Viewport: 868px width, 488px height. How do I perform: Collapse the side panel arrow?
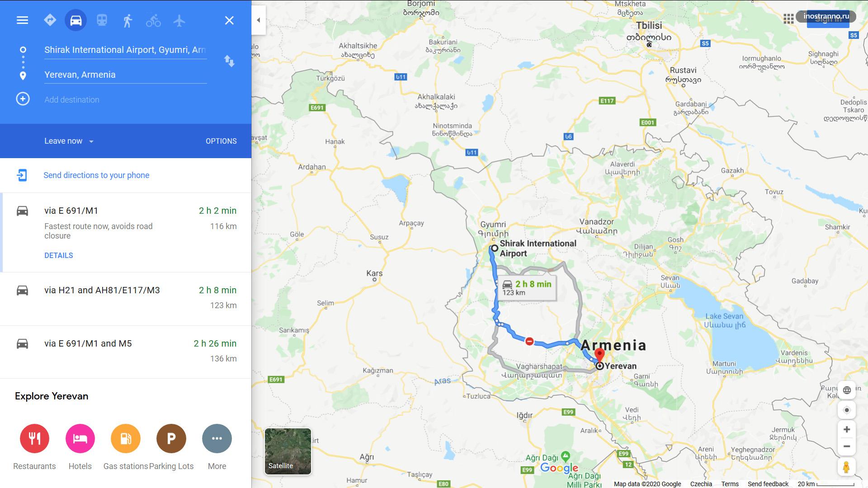coord(259,20)
